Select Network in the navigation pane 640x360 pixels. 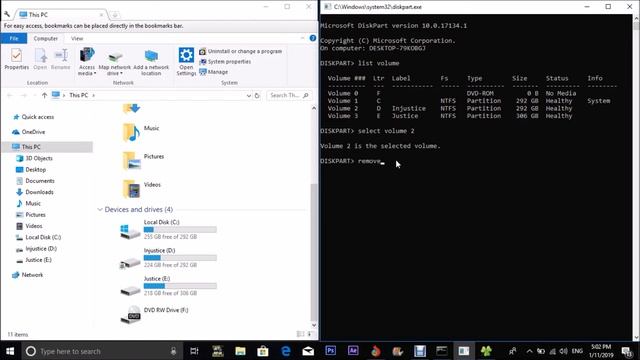[x=32, y=275]
